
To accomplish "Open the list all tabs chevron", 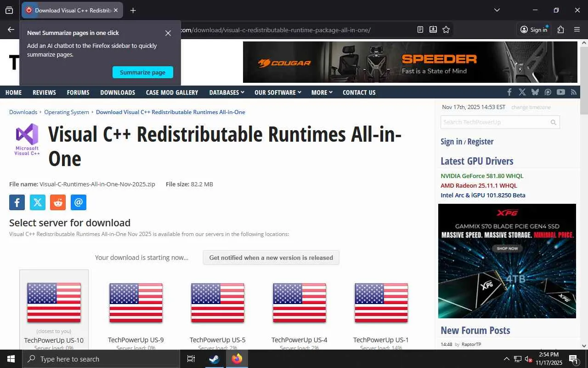I will click(497, 10).
